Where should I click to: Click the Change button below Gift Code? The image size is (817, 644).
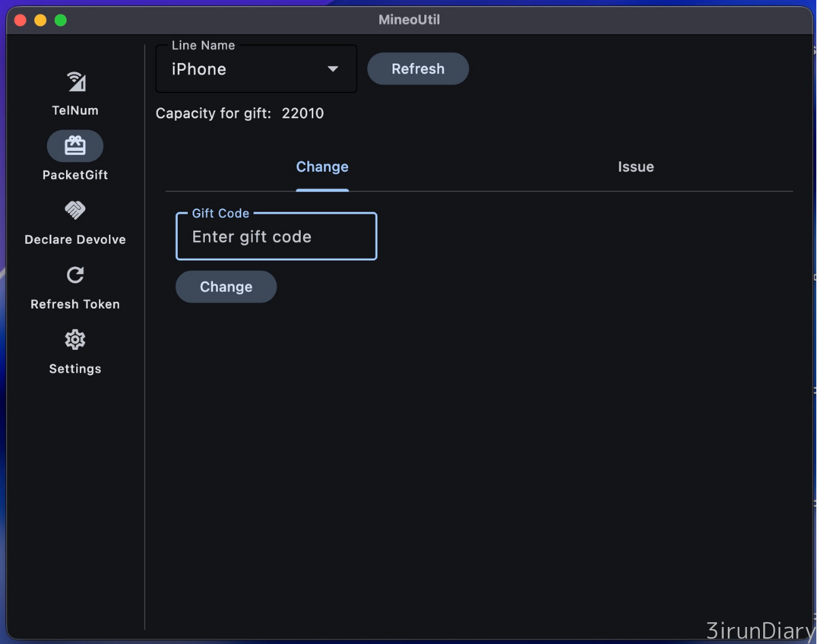point(226,287)
